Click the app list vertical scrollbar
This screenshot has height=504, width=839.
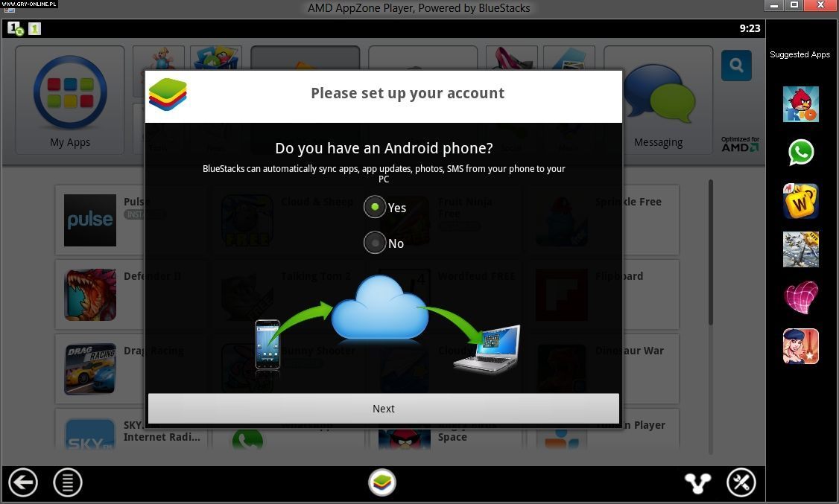[710, 253]
